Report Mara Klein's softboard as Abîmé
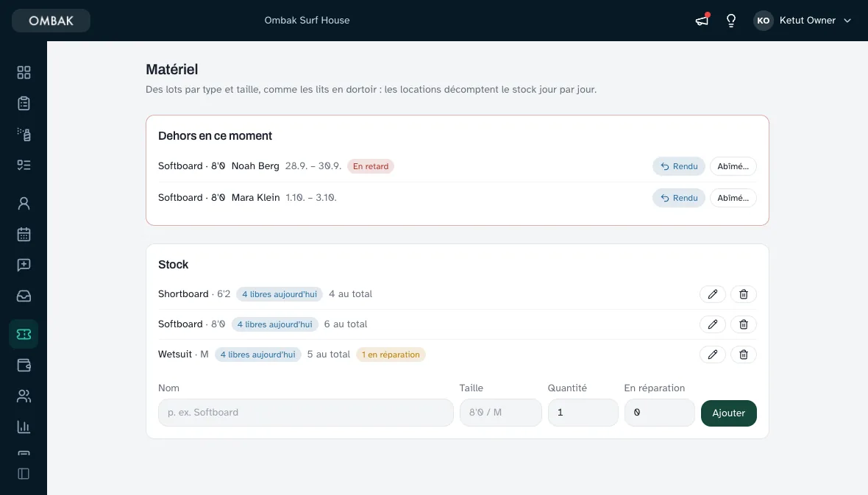Image resolution: width=868 pixels, height=495 pixels. point(733,198)
